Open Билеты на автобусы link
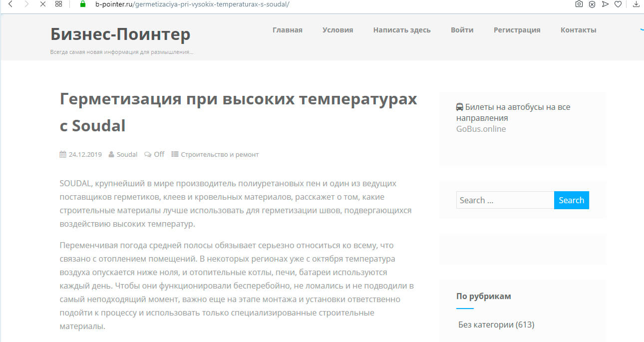 coord(513,112)
